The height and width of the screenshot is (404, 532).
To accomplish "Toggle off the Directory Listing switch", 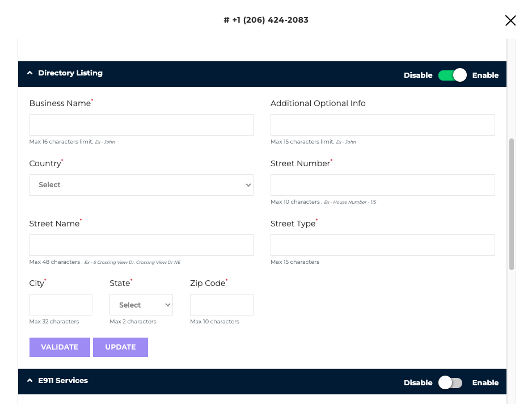I will [x=452, y=75].
